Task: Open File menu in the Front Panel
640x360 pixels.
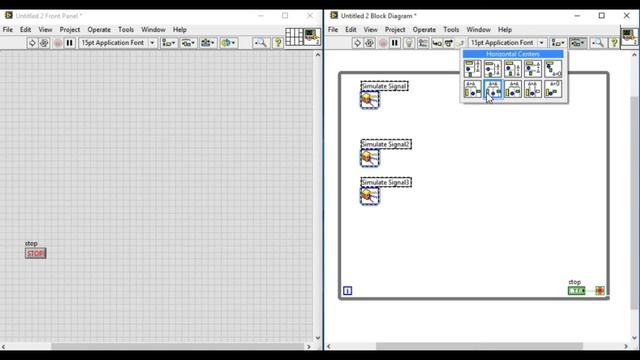Action: coord(8,29)
